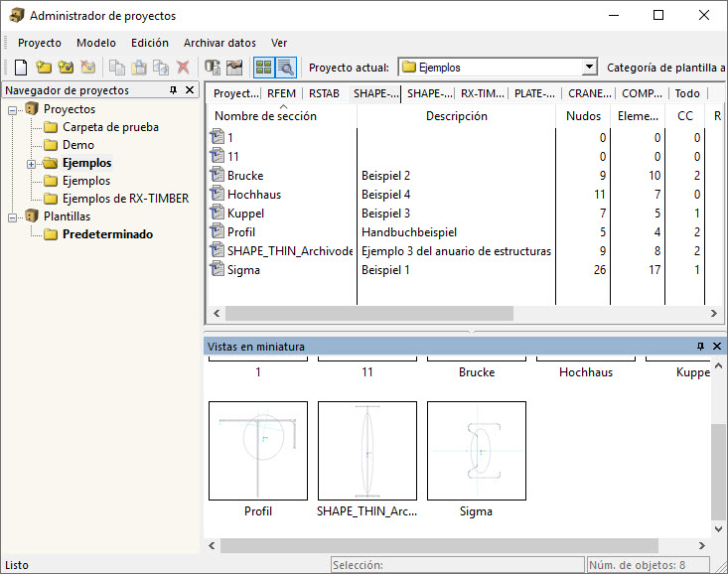
Task: Select Ejemplos de RX-TIMBER folder
Action: click(x=125, y=199)
